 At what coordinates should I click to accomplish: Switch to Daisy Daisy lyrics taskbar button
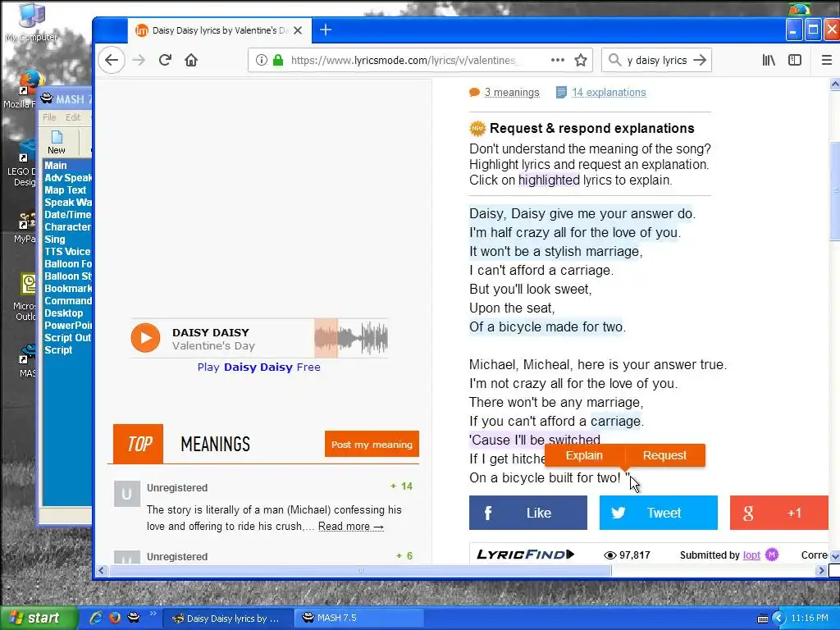point(228,619)
